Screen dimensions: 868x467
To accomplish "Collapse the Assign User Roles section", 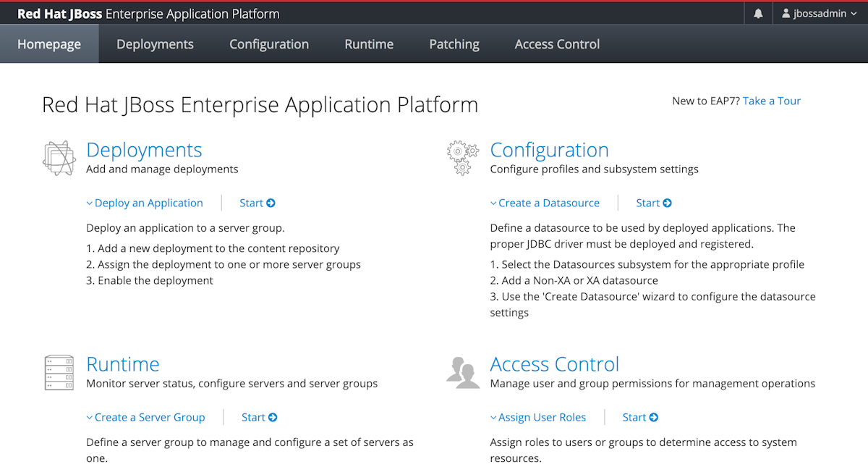I will (538, 417).
